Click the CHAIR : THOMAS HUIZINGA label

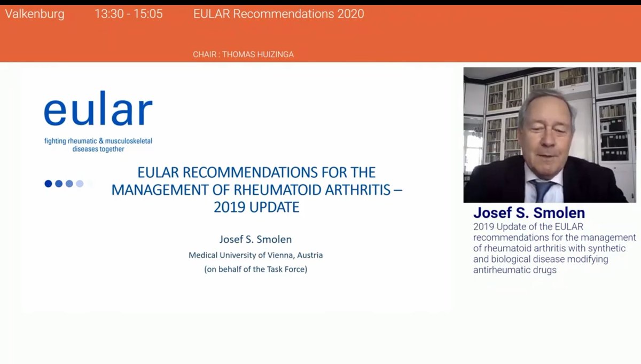[243, 54]
